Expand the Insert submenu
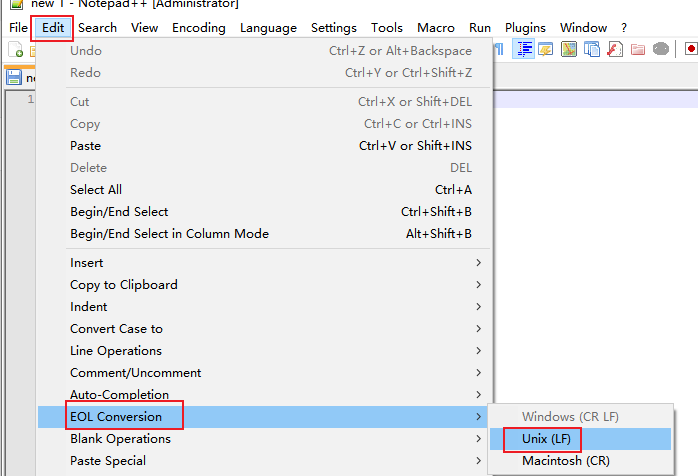The image size is (698, 476). (265, 263)
